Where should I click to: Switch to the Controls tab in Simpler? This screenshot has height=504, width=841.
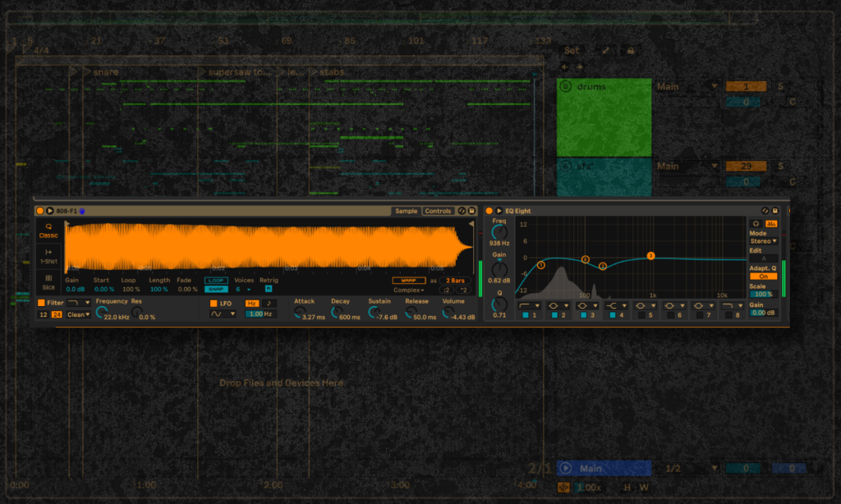[438, 211]
